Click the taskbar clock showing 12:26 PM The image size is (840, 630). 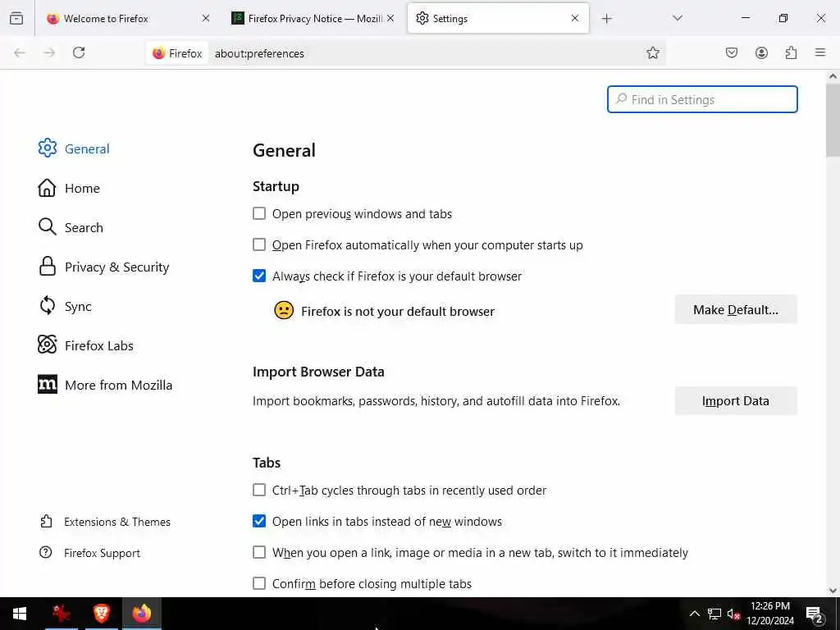coord(770,614)
